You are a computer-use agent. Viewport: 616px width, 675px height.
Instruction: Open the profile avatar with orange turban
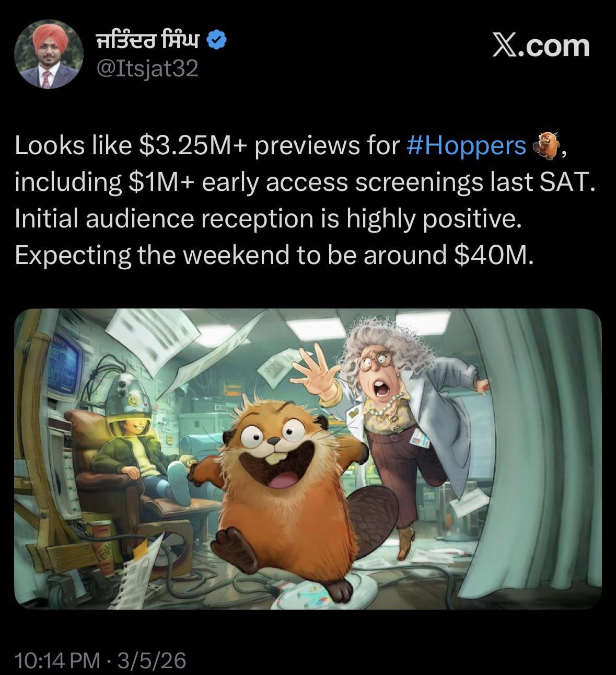pos(50,56)
